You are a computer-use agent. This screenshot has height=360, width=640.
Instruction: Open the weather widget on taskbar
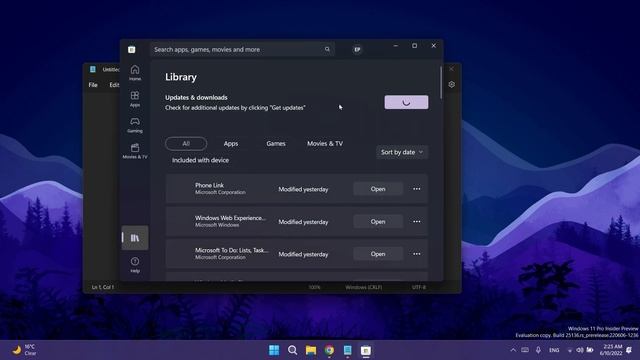click(x=24, y=350)
